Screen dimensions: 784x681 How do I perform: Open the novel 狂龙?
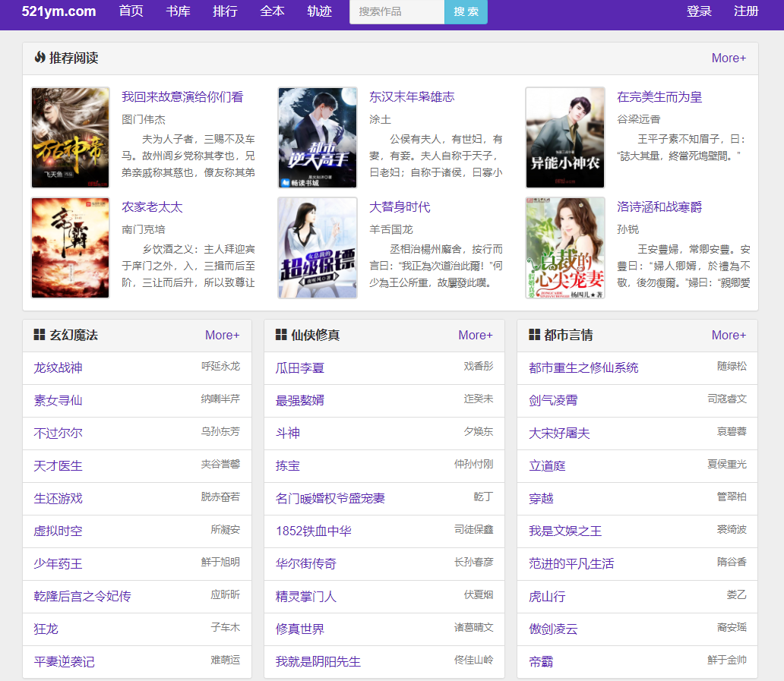tap(46, 629)
